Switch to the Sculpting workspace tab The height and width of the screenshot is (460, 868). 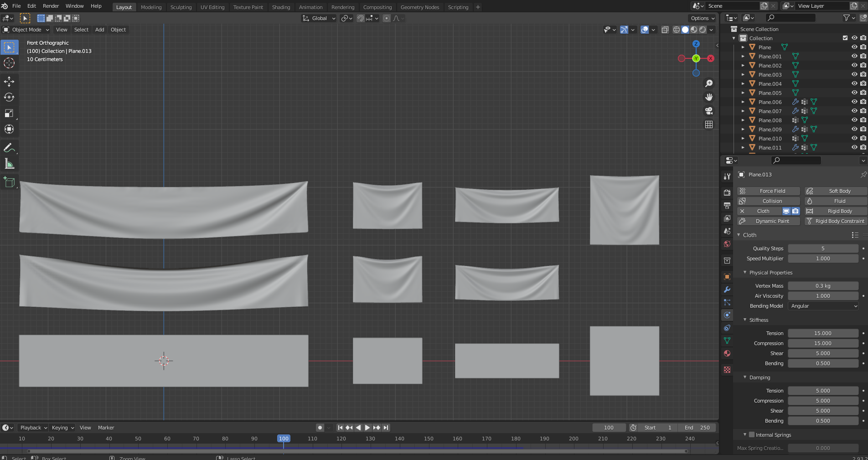181,7
